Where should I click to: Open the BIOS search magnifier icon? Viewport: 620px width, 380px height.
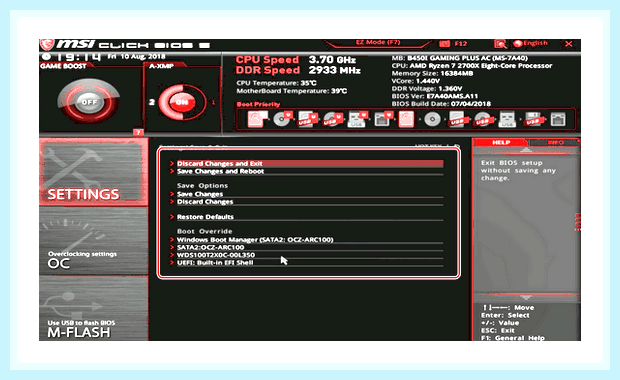tap(500, 44)
